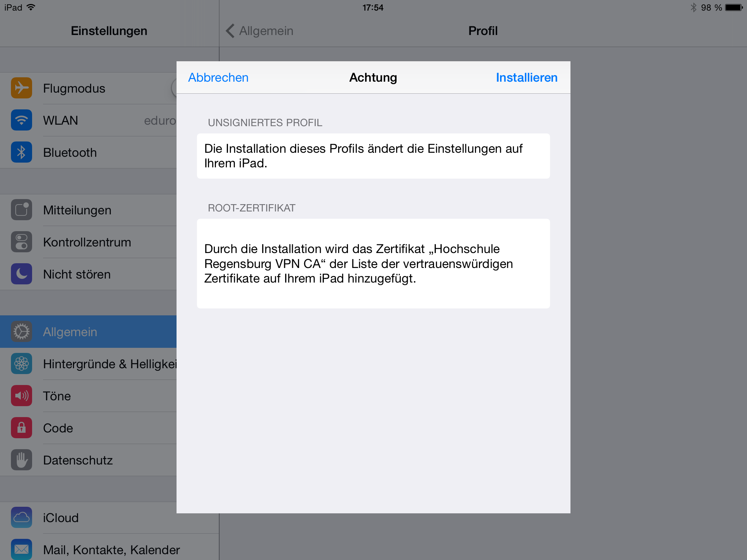Tap the battery indicator in status bar

click(x=734, y=8)
